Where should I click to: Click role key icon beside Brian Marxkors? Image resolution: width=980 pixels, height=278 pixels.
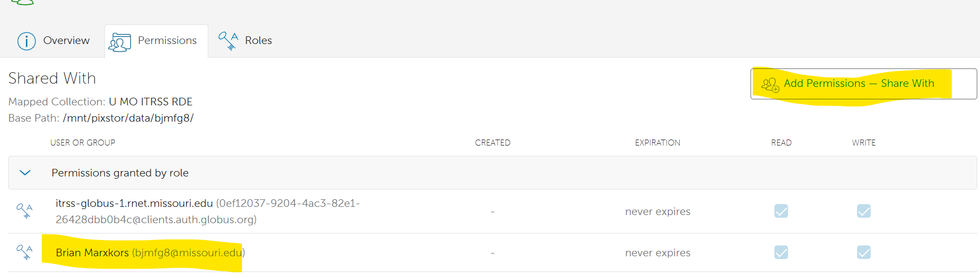(24, 252)
